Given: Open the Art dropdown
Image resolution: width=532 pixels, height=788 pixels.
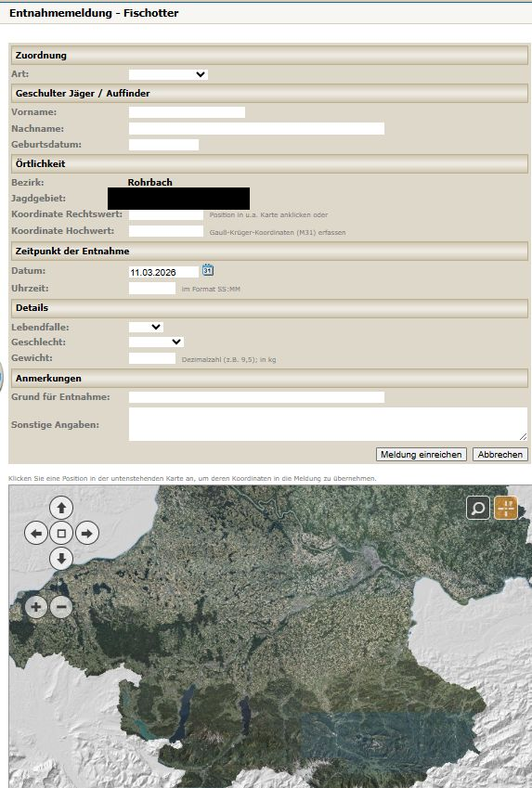Looking at the screenshot, I should tap(168, 74).
